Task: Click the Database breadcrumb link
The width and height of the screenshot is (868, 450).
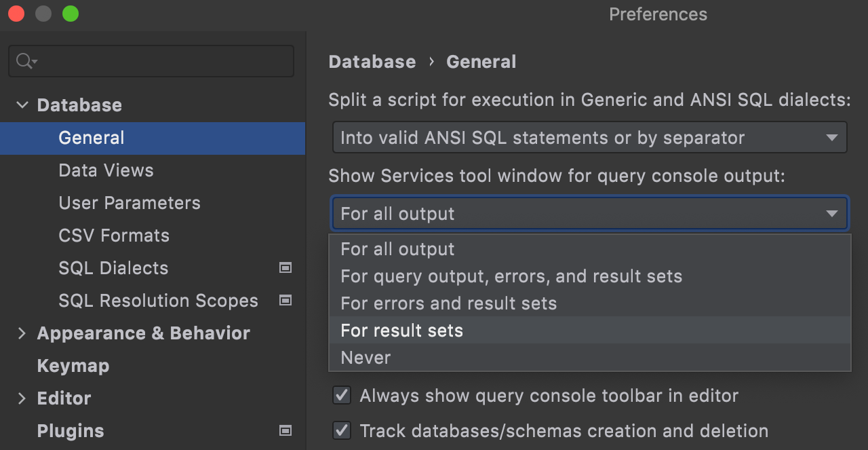Action: pyautogui.click(x=372, y=62)
